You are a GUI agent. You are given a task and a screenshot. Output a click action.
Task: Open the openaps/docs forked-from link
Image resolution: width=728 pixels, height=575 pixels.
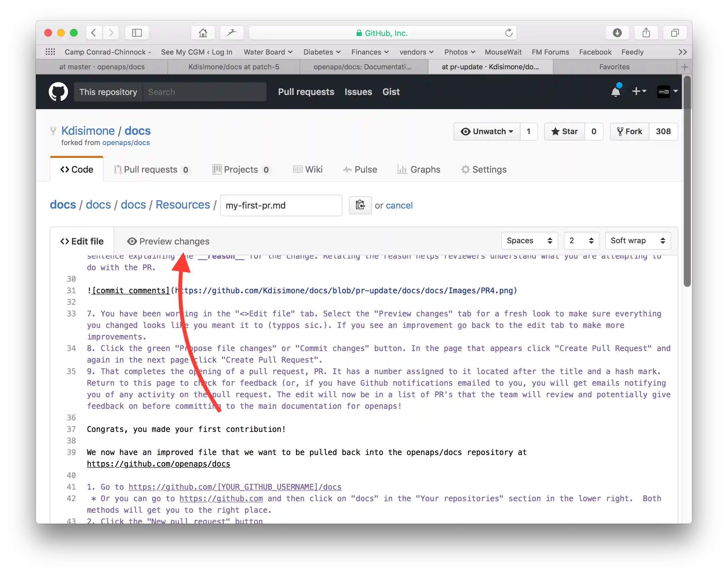click(126, 143)
